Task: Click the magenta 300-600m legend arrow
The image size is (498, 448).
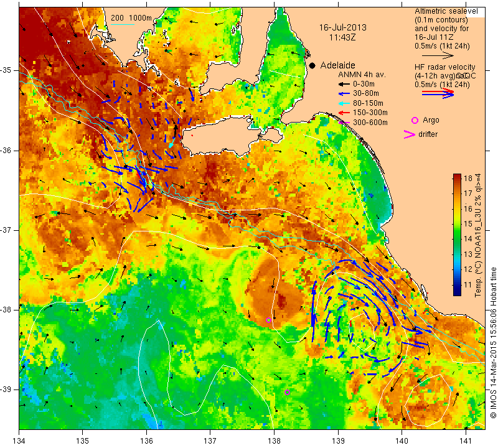Action: 344,122
